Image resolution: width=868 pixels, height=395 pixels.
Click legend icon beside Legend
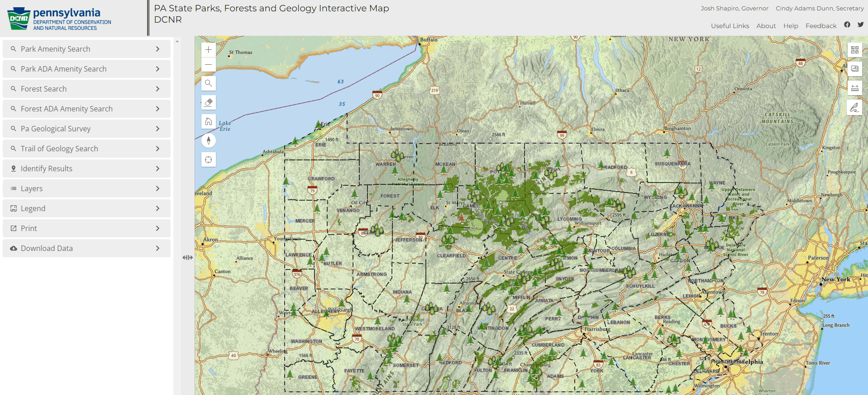point(14,208)
